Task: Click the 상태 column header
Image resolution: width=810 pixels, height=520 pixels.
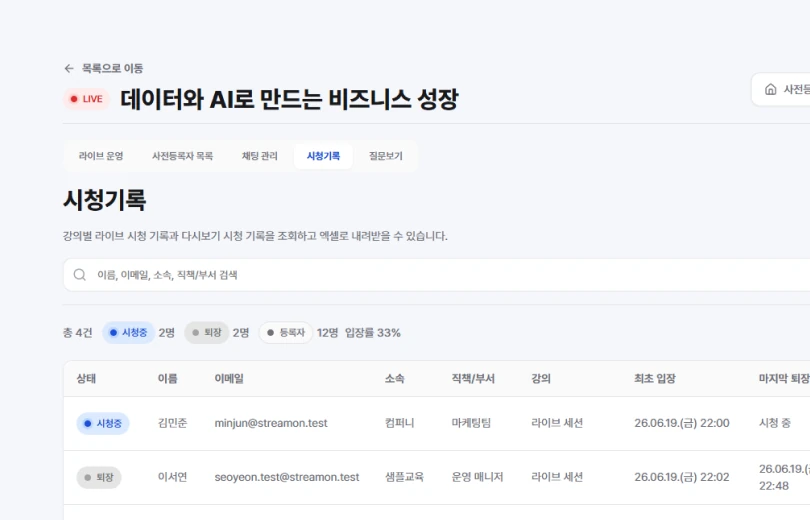Action: 86,379
